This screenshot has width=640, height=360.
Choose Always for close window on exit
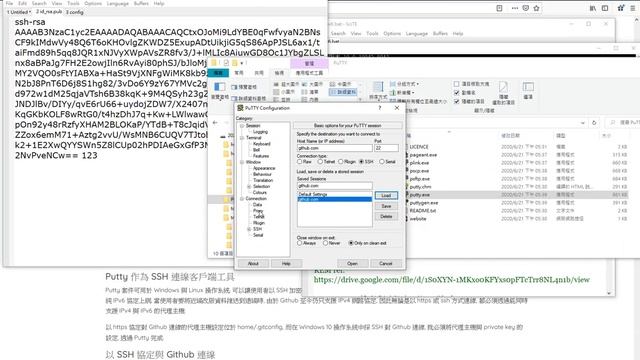(300, 243)
